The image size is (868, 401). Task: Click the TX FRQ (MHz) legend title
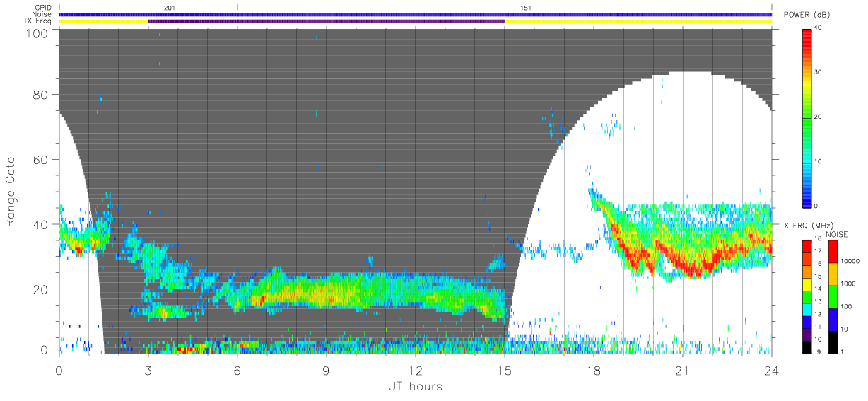pyautogui.click(x=807, y=226)
